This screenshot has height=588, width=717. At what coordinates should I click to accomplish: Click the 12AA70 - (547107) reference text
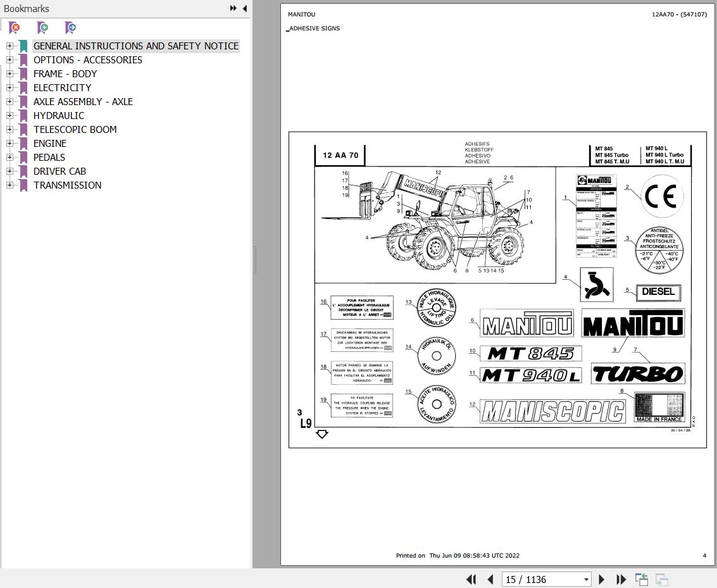(x=679, y=14)
